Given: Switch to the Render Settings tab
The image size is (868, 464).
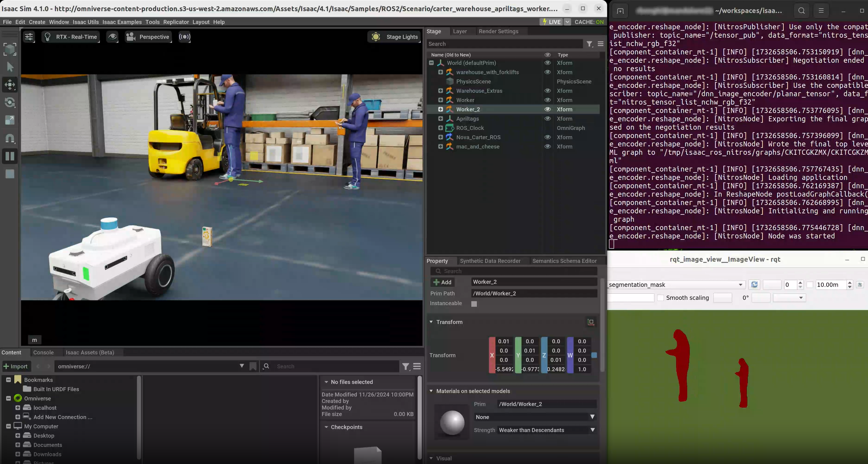Looking at the screenshot, I should [498, 31].
